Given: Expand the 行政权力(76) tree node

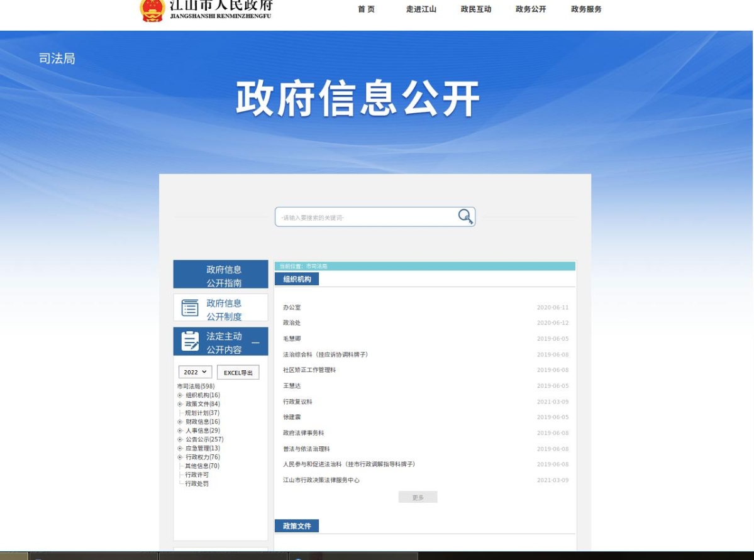Looking at the screenshot, I should (180, 457).
